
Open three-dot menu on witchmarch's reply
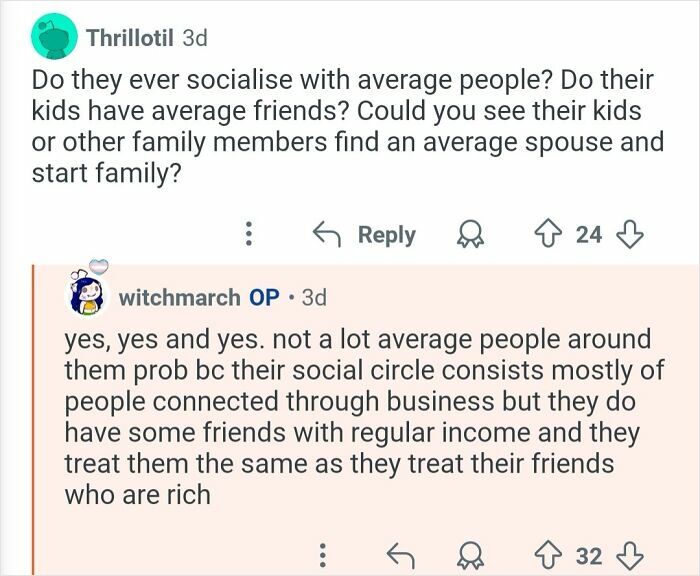click(323, 555)
